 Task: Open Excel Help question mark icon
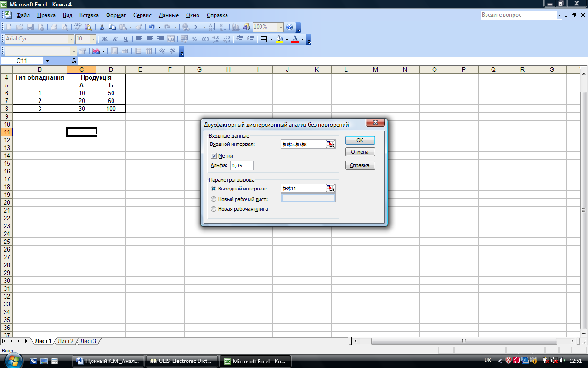289,27
